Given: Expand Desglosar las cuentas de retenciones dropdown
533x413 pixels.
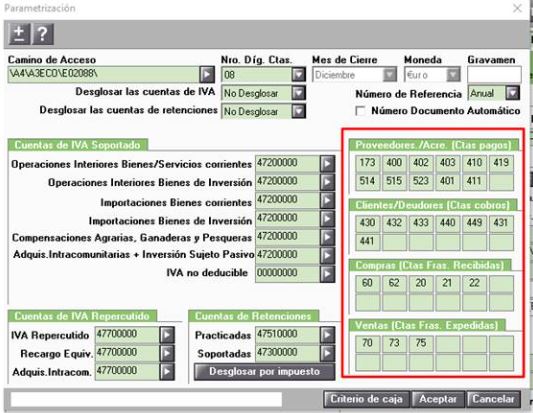Looking at the screenshot, I should click(298, 111).
